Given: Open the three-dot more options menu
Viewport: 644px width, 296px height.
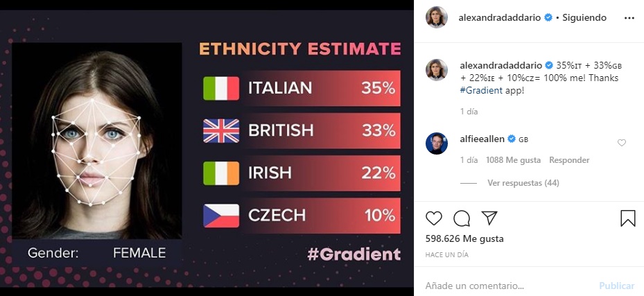Looking at the screenshot, I should coord(629,18).
